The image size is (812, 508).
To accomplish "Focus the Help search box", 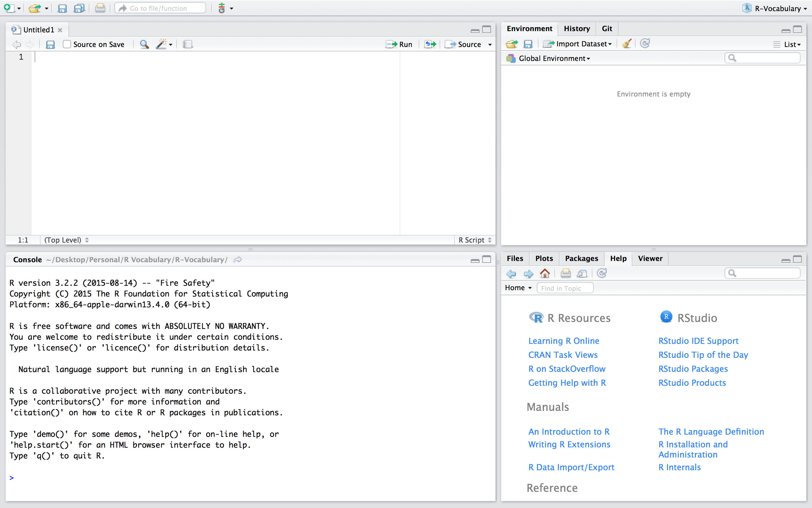I will tap(762, 273).
